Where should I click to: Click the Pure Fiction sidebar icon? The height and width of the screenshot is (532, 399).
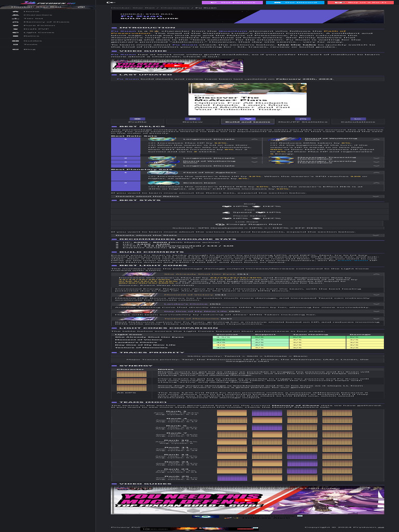15,25
